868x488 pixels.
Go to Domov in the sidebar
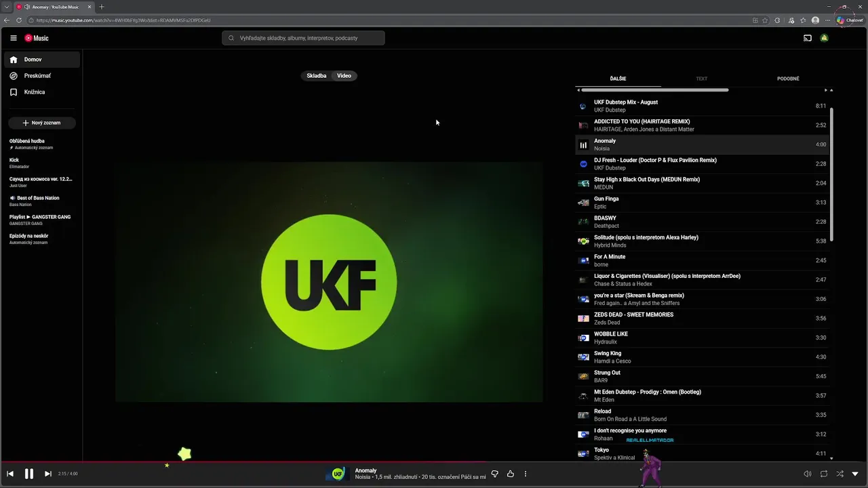click(x=42, y=60)
